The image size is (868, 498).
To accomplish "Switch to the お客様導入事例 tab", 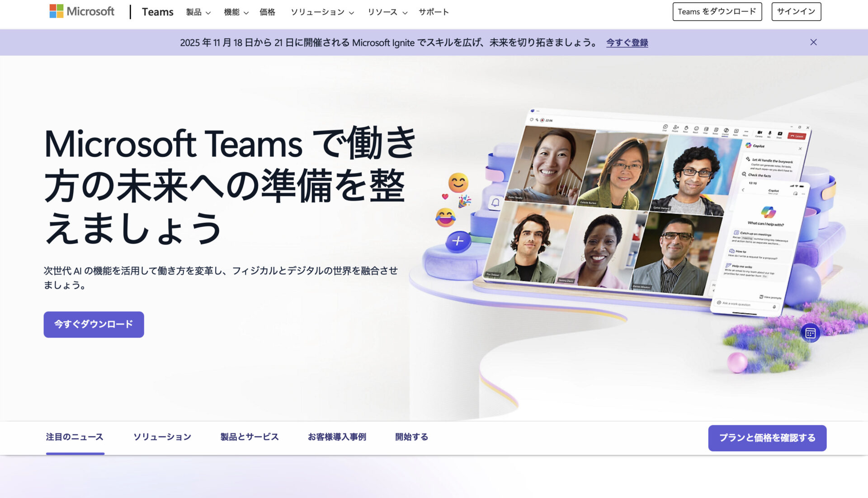I will (337, 437).
